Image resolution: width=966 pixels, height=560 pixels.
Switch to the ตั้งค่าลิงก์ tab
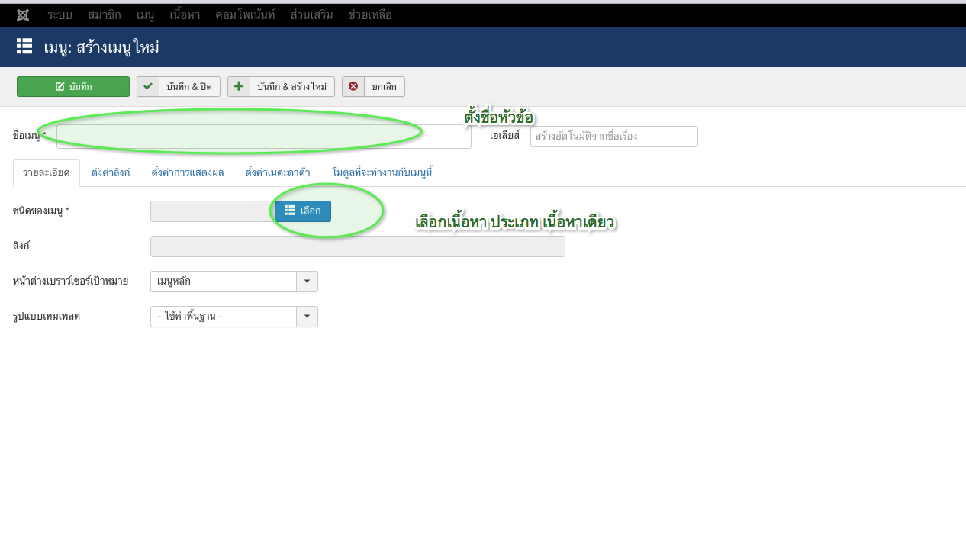pos(111,173)
